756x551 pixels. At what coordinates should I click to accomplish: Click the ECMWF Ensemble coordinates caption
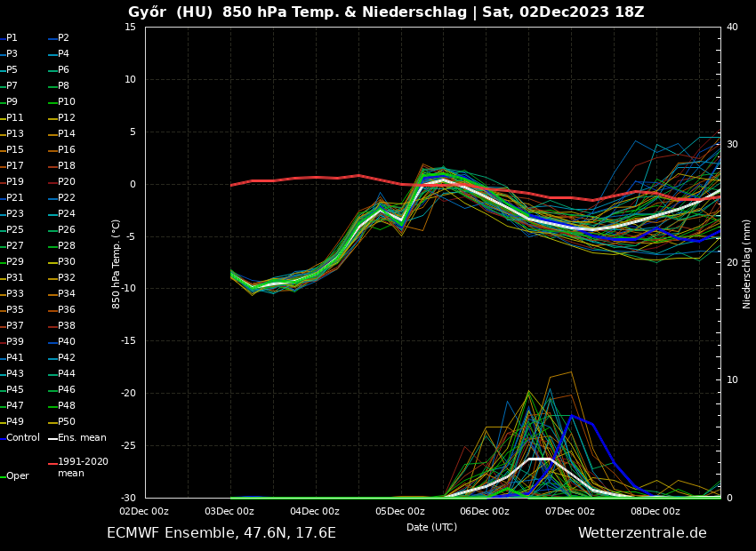pyautogui.click(x=221, y=533)
